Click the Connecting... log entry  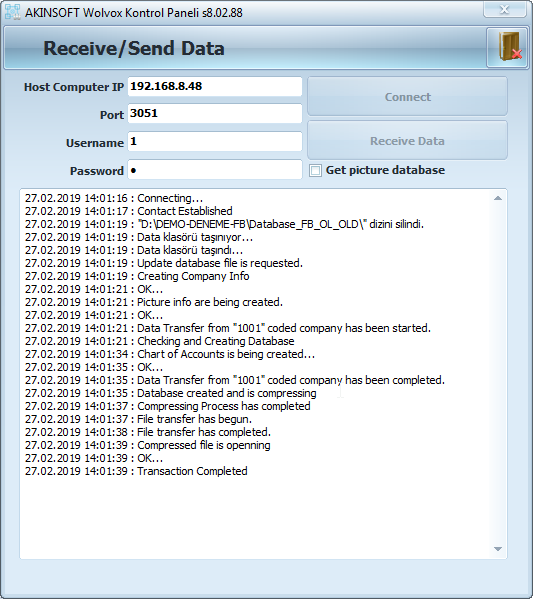[114, 198]
